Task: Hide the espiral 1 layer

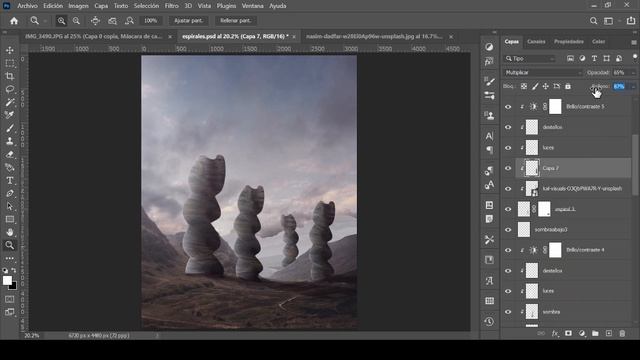Action: (x=508, y=209)
